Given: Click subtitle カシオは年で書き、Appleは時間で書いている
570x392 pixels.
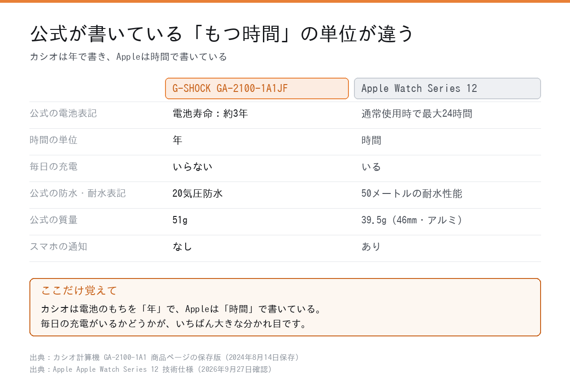Looking at the screenshot, I should tap(128, 57).
